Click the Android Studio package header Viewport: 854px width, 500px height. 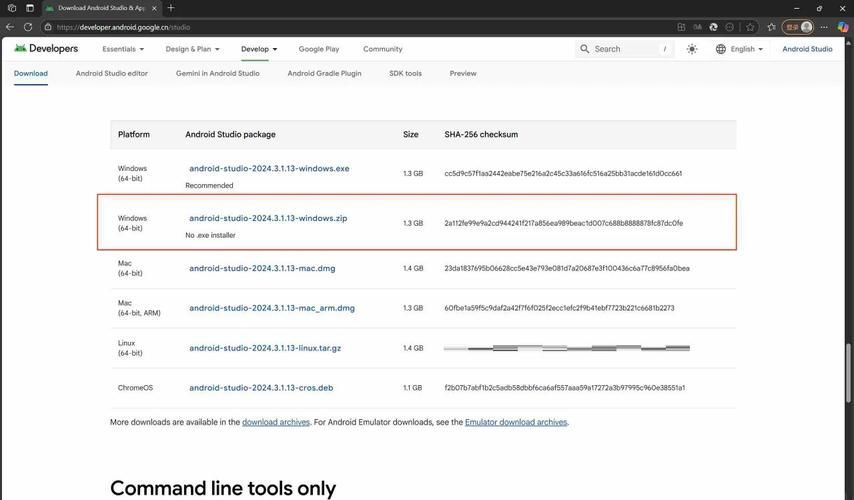pyautogui.click(x=230, y=135)
